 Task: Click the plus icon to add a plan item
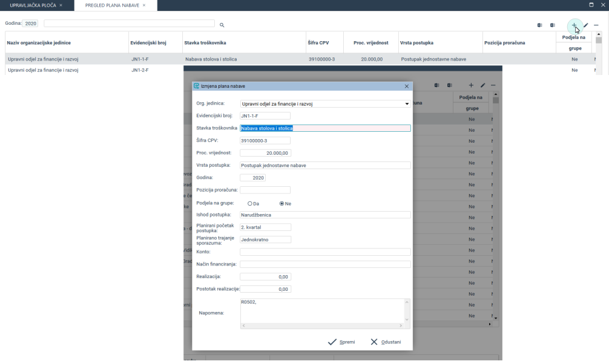coord(574,25)
